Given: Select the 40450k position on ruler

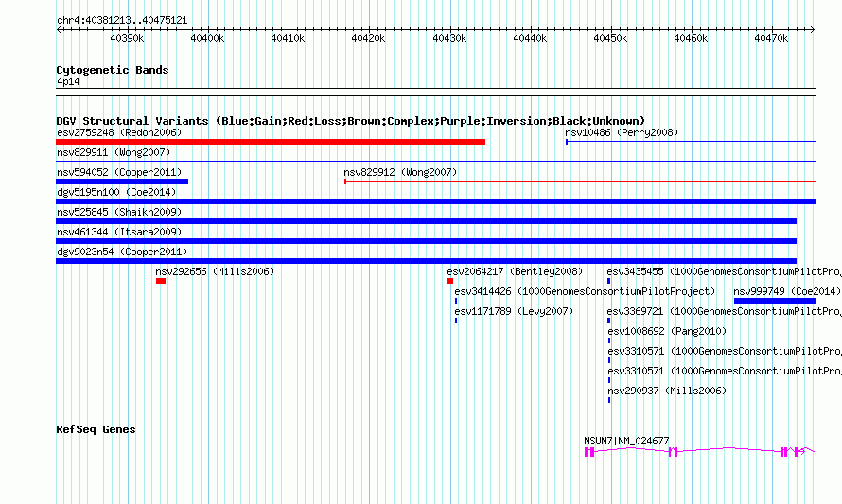Looking at the screenshot, I should point(610,38).
